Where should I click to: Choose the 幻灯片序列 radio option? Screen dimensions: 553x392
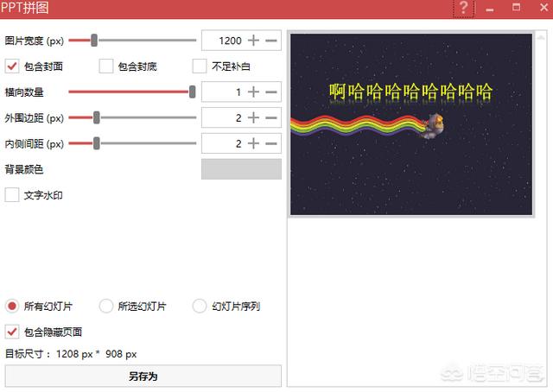point(200,306)
